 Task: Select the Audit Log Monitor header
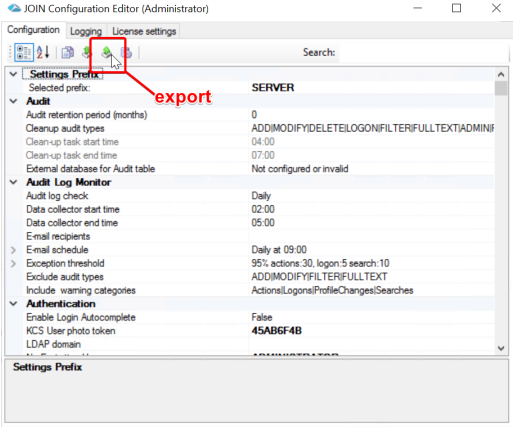click(69, 182)
